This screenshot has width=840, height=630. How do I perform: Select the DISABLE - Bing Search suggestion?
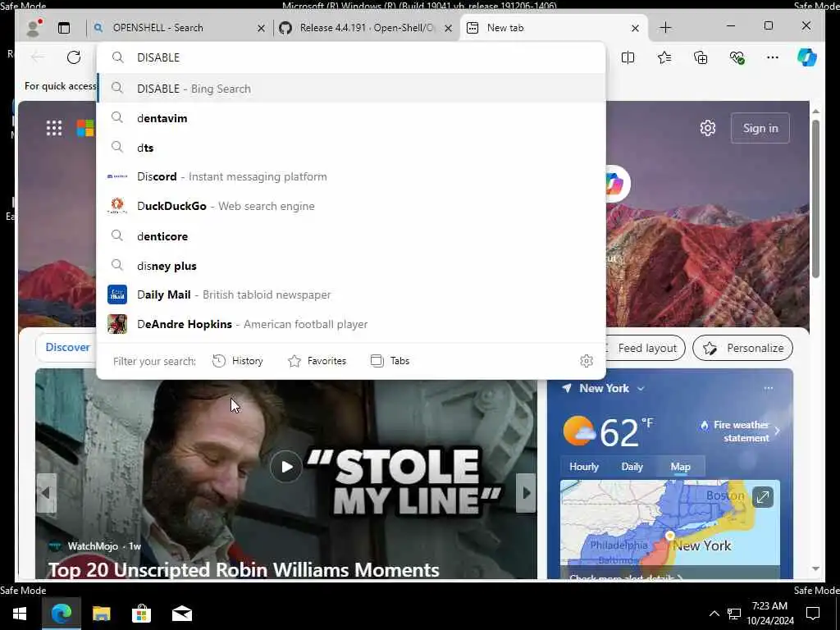[x=351, y=89]
